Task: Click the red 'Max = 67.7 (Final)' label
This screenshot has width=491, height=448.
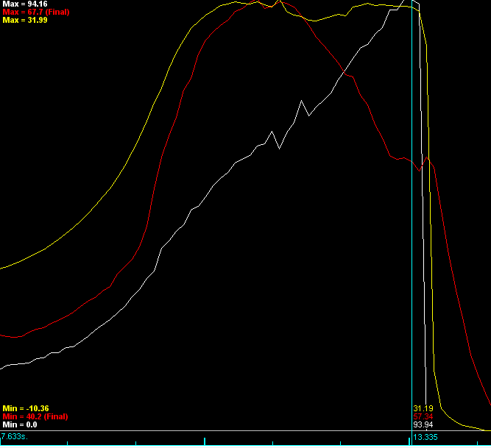Action: point(36,13)
